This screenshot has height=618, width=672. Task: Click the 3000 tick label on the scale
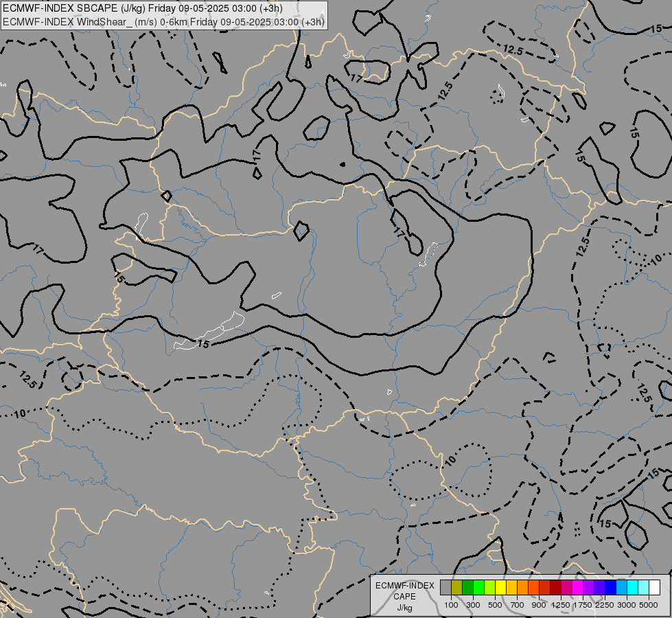[627, 605]
